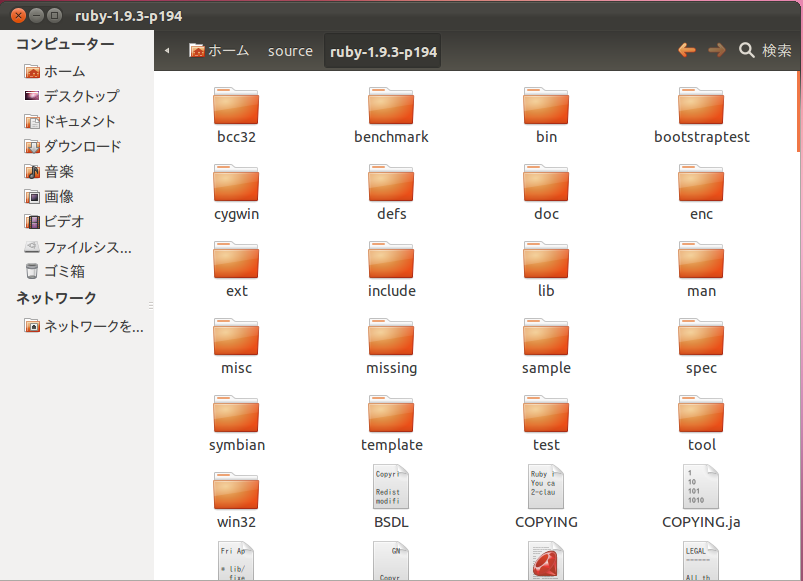Click the 検索 search button
Viewport: 803px width, 581px height.
coord(766,50)
